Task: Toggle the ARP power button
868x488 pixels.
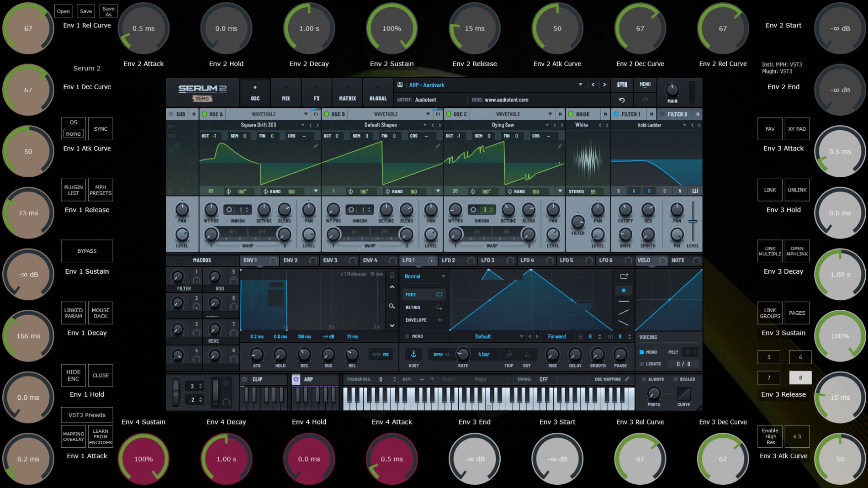Action: 296,379
